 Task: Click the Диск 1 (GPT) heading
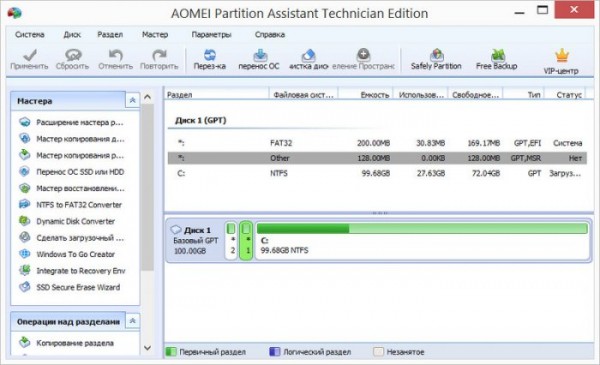(x=201, y=121)
